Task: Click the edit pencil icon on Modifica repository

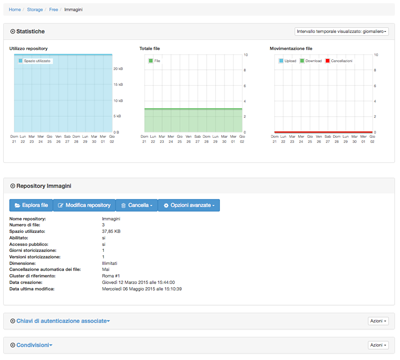Action: coord(60,205)
